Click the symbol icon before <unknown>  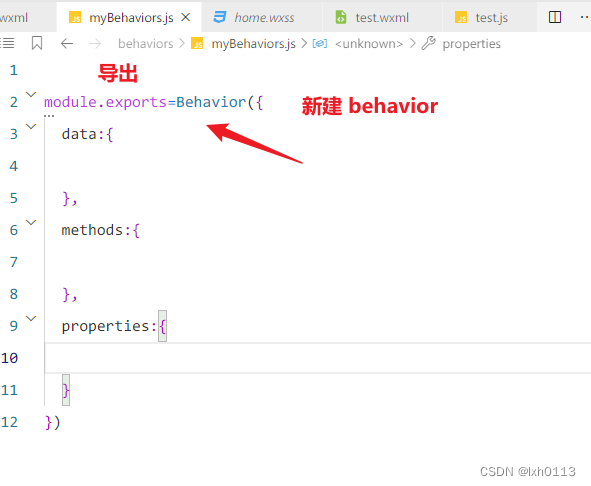click(x=320, y=44)
